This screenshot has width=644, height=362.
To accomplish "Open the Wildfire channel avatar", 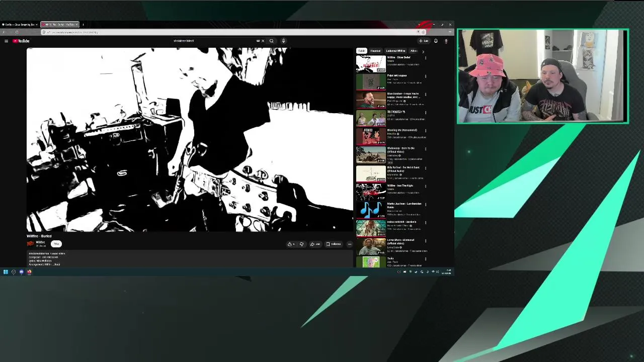I will pyautogui.click(x=30, y=244).
